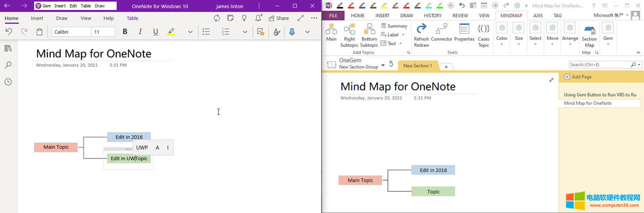Toggle Italic formatting

(x=140, y=32)
